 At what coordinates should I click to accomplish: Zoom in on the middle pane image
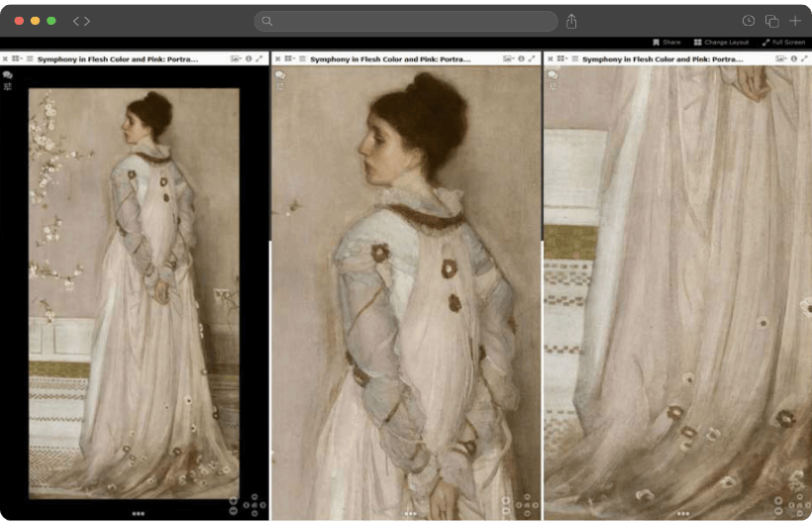coord(506,500)
